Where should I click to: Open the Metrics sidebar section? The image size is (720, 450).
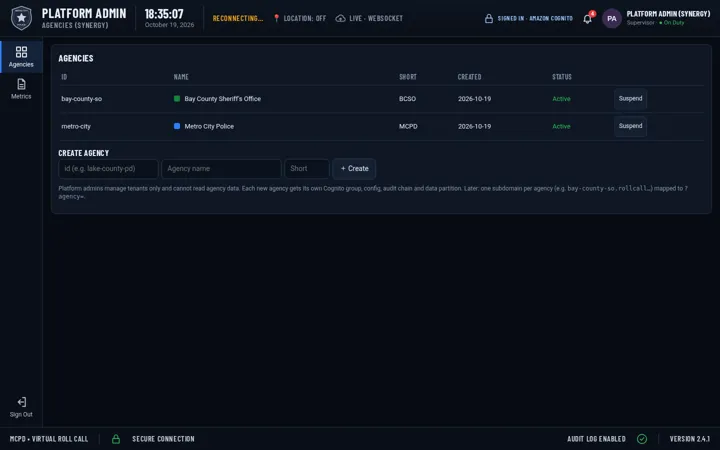[21, 89]
